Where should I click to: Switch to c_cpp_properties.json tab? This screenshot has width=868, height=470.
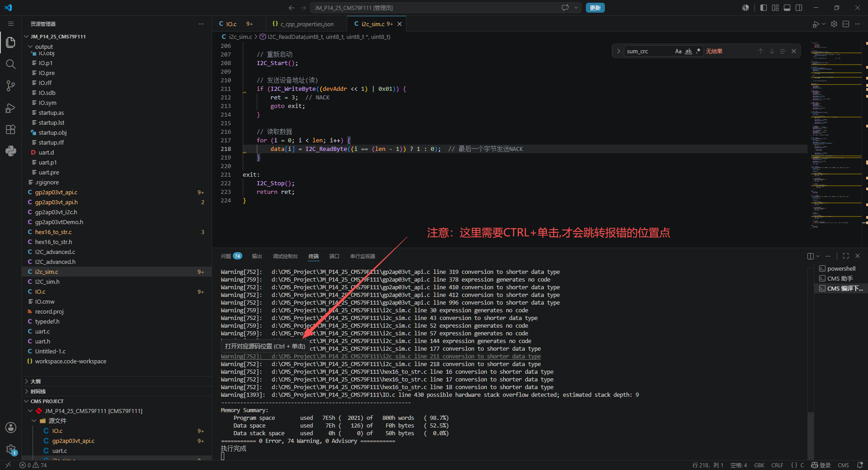(307, 24)
